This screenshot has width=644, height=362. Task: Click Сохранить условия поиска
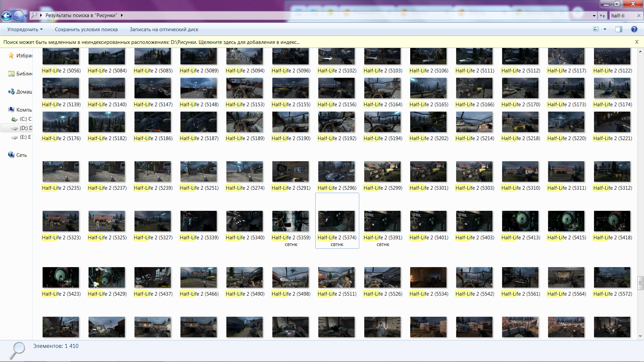[86, 29]
